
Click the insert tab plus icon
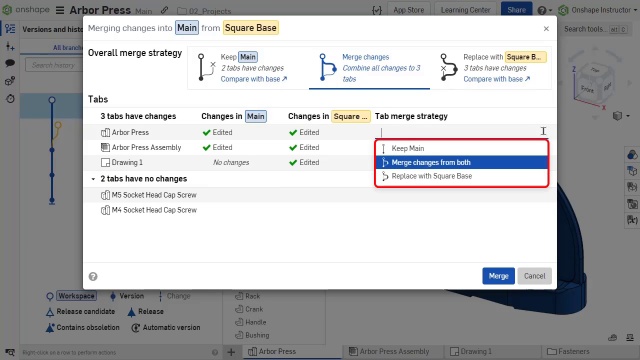click(231, 351)
